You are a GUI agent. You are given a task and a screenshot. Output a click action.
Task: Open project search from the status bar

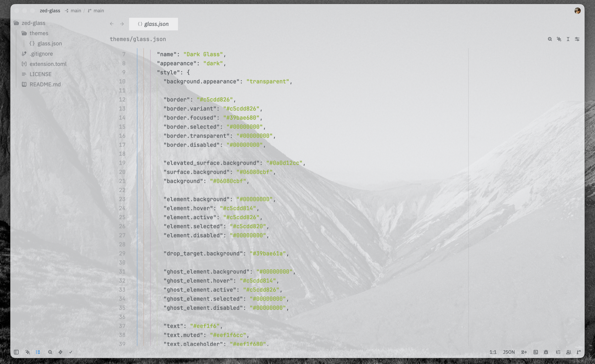50,352
